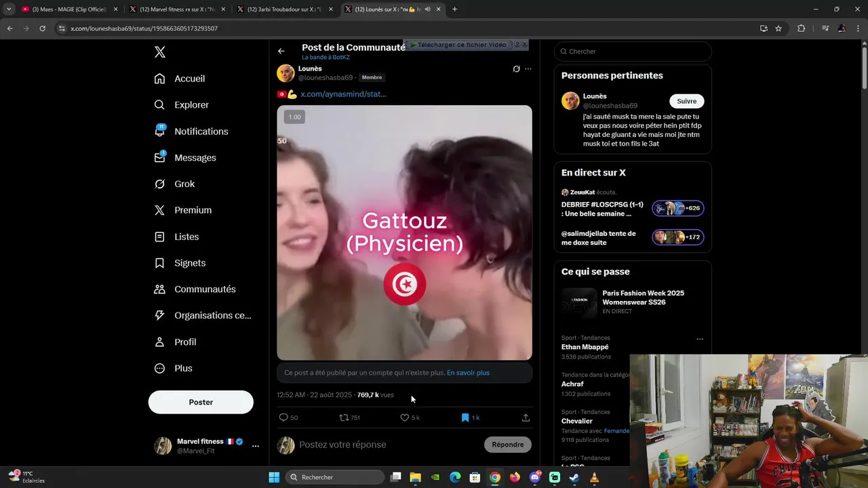The image size is (868, 488).
Task: Close the Télécharger video overlay bar
Action: click(524, 45)
